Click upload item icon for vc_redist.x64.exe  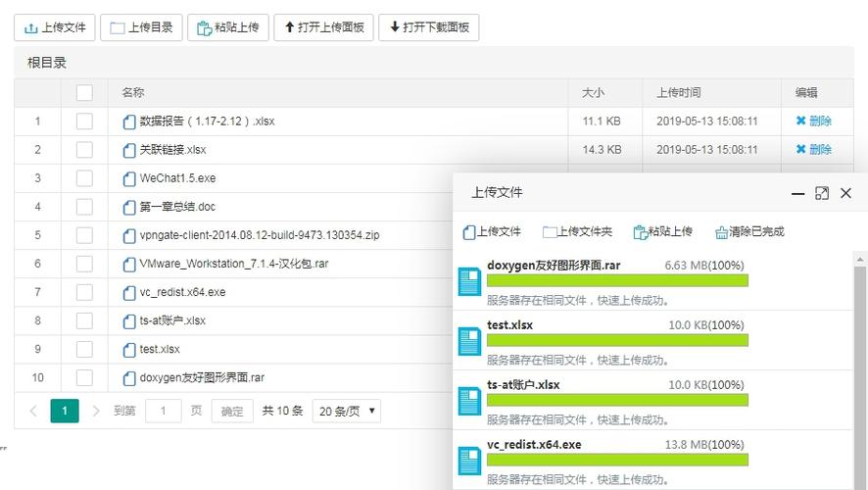[469, 461]
